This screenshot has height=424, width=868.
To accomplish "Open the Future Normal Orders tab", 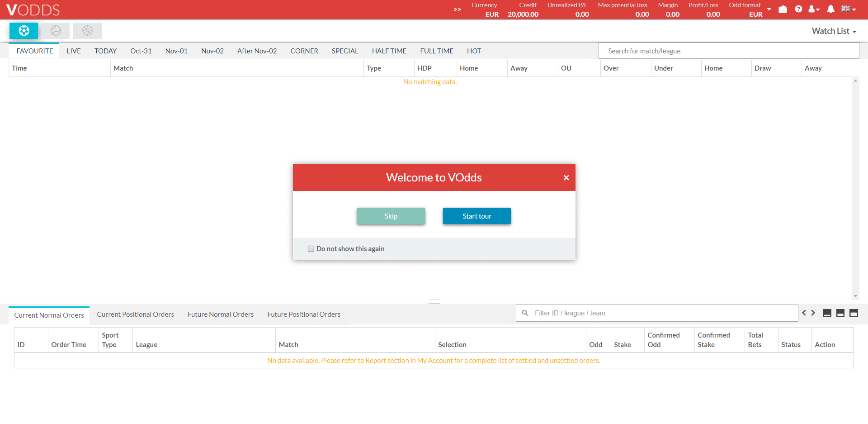I will [220, 314].
